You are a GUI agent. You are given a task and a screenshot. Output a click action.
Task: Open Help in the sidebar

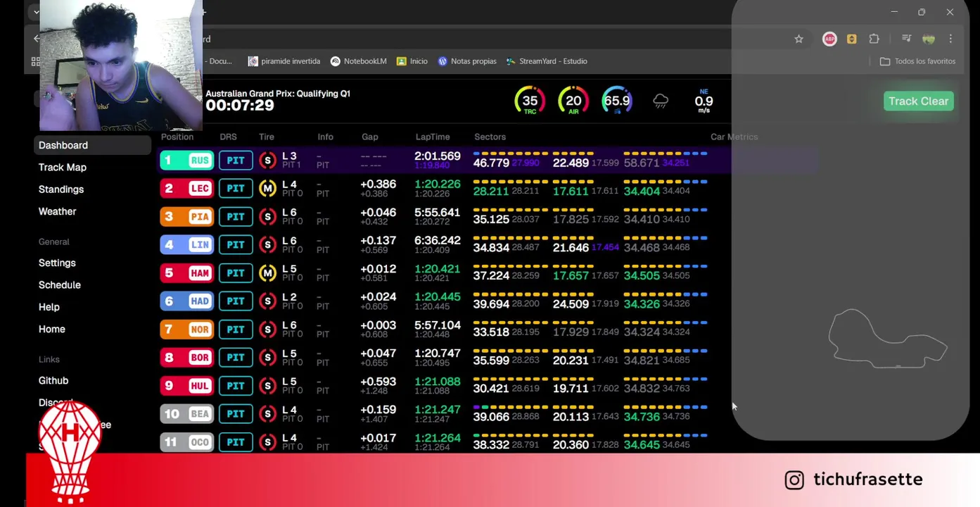49,307
